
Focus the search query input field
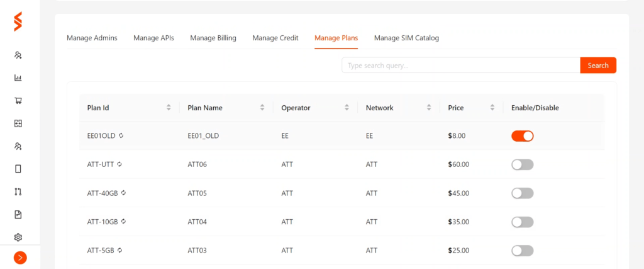click(461, 66)
